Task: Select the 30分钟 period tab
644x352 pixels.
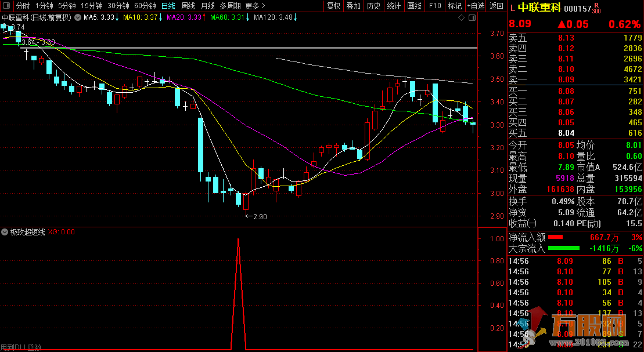Action: click(x=118, y=6)
